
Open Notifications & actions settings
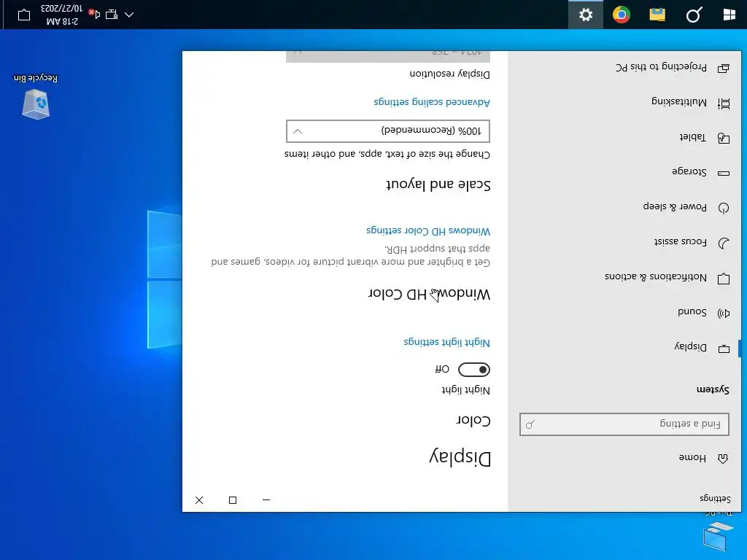[x=624, y=278]
